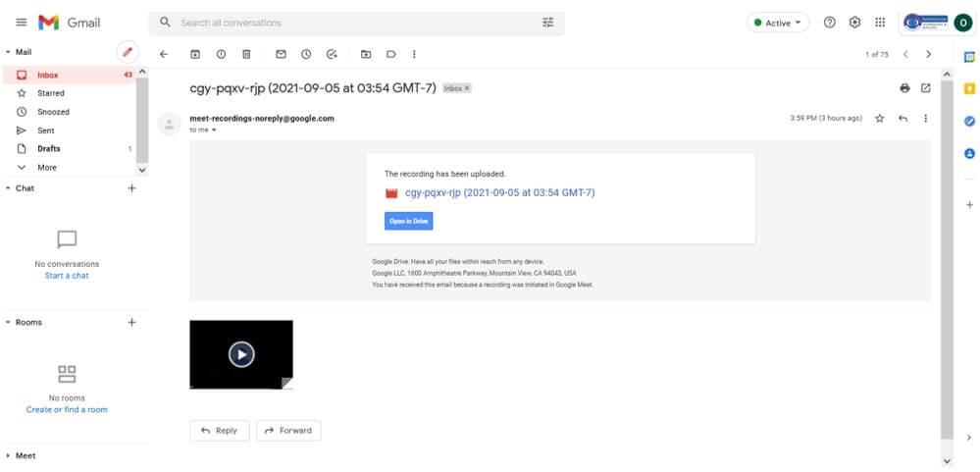The width and height of the screenshot is (980, 472).
Task: Show search options filter icon
Action: [548, 23]
